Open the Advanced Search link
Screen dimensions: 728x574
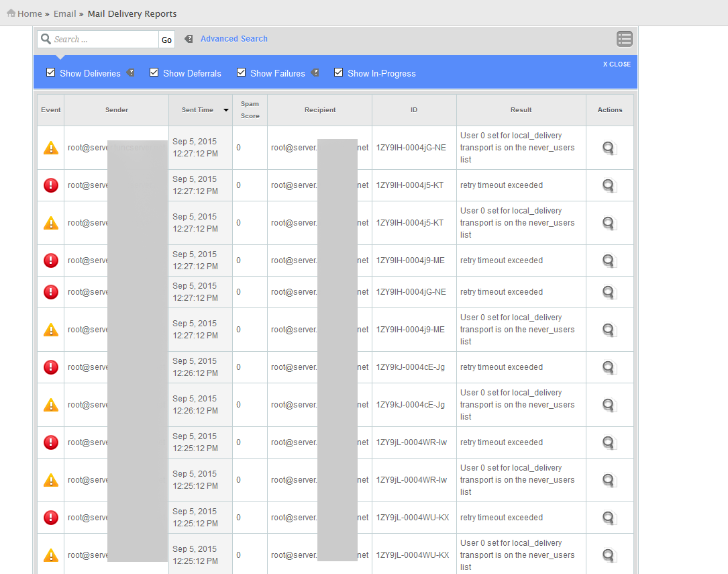[x=233, y=39]
